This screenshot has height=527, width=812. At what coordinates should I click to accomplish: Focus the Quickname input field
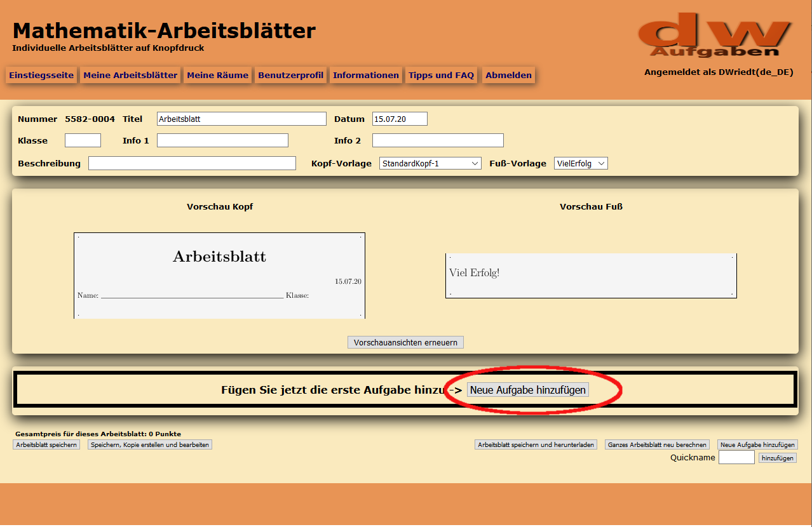[736, 458]
